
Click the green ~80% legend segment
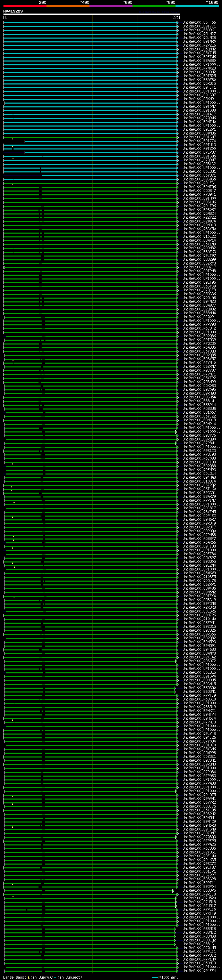click(x=154, y=7)
